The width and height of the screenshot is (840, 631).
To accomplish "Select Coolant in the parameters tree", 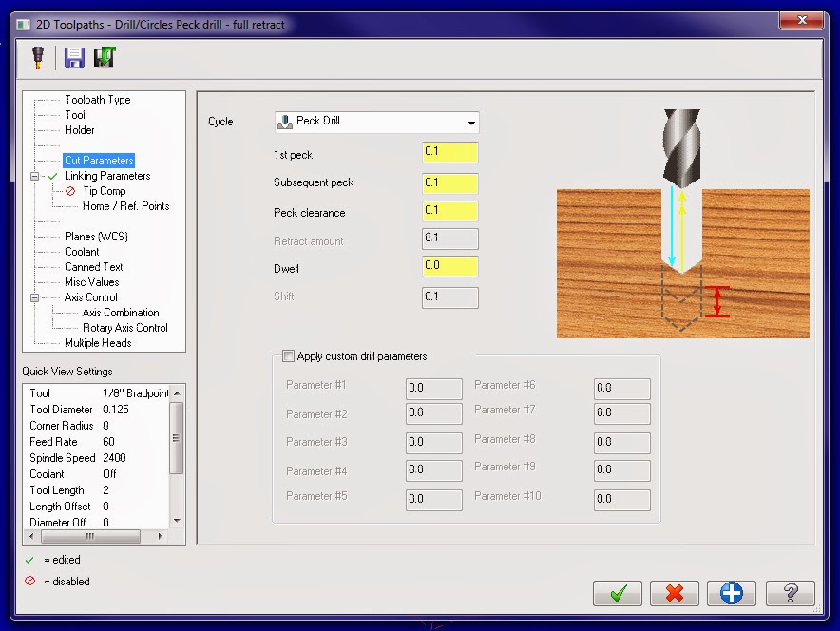I will pos(81,251).
